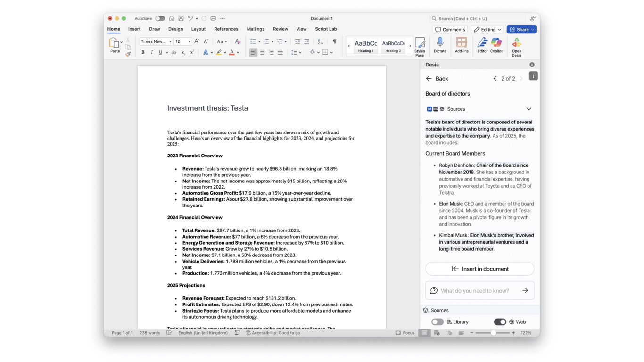Go Back in the Desia panel
Image resolution: width=644 pixels, height=362 pixels.
(437, 79)
